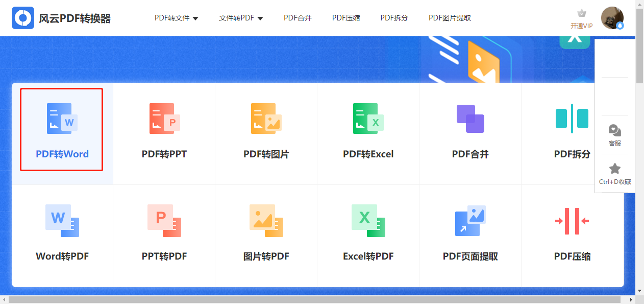This screenshot has width=644, height=304.
Task: Click the PDF页面提取 label text
Action: tap(470, 256)
